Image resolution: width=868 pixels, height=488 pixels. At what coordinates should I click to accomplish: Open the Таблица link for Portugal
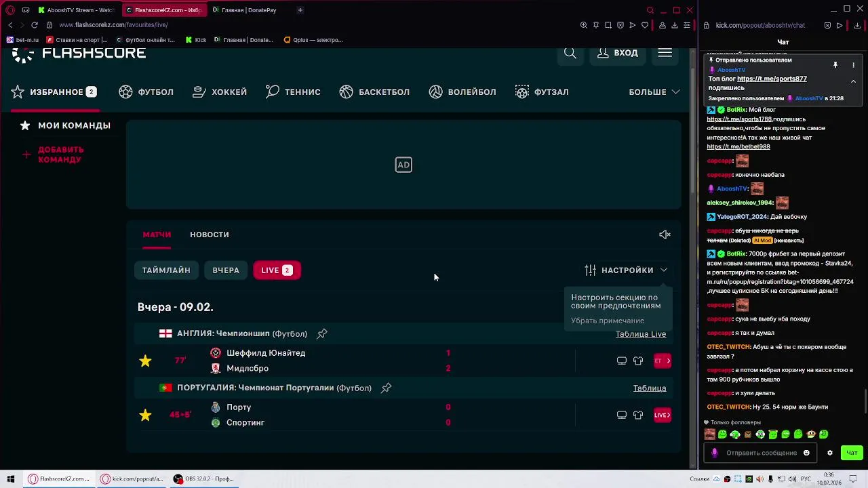(650, 388)
